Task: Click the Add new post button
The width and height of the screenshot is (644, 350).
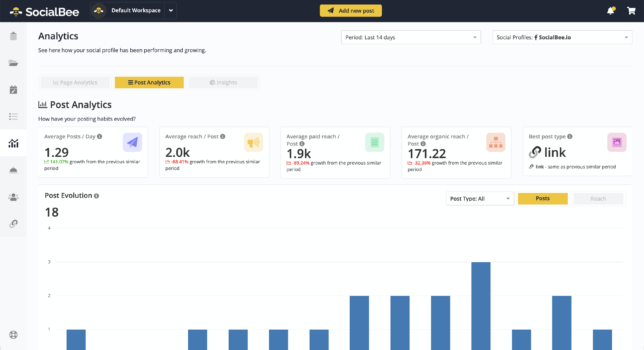Action: tap(351, 11)
